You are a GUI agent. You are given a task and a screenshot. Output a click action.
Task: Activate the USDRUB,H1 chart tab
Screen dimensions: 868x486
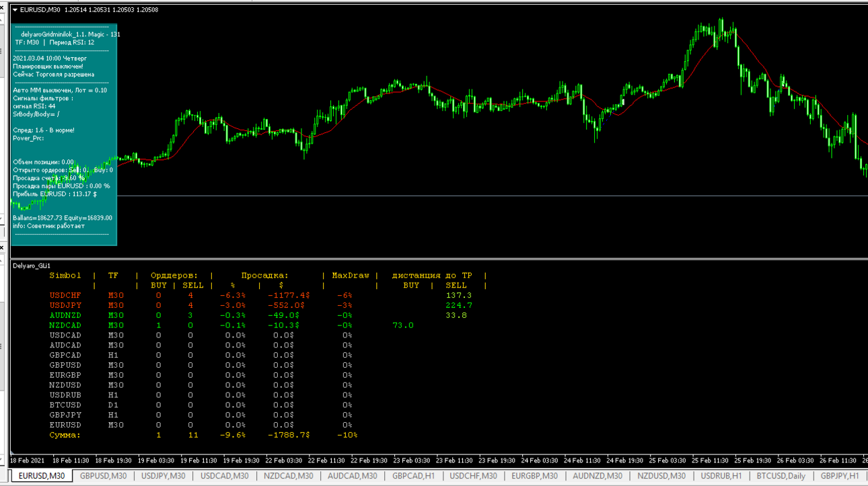tap(722, 476)
